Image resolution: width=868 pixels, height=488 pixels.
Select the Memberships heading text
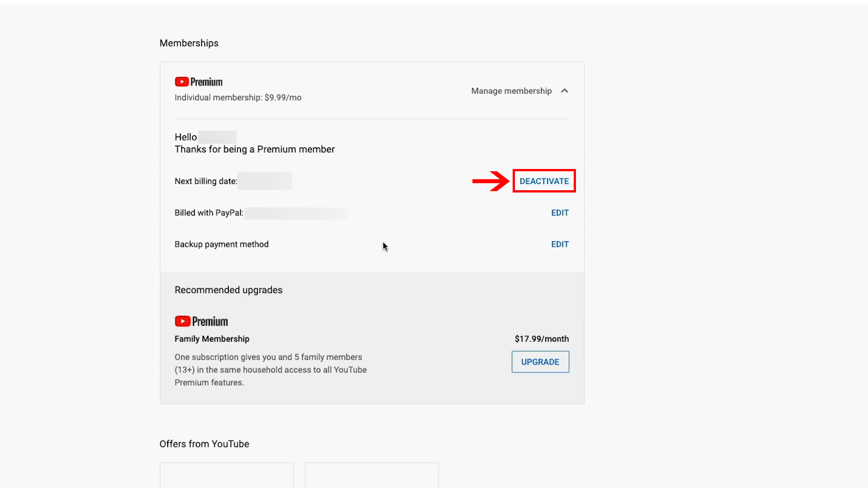(189, 43)
